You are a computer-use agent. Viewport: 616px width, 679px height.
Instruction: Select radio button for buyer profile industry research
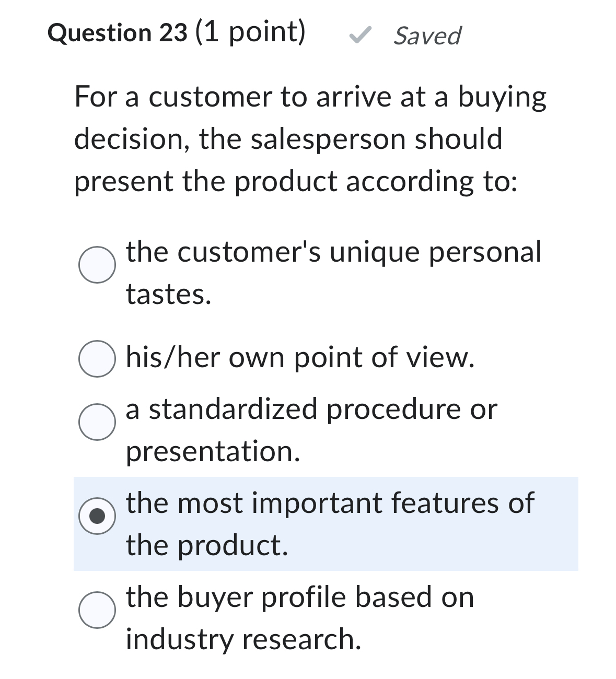[x=97, y=608]
